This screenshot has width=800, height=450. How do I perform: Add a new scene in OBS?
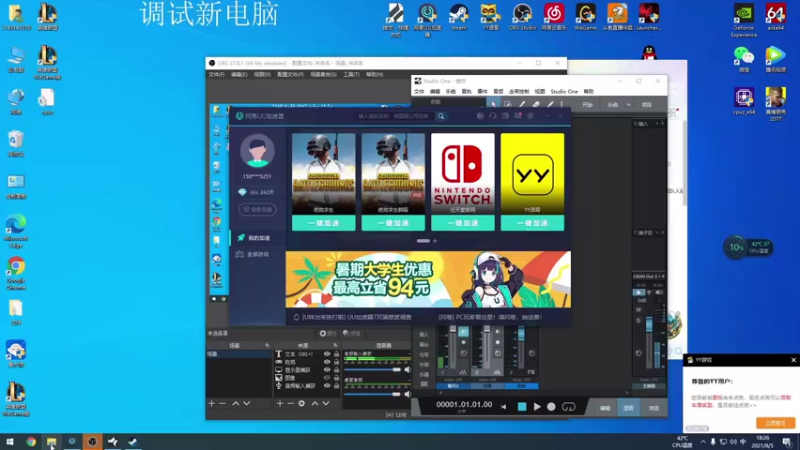tap(212, 403)
